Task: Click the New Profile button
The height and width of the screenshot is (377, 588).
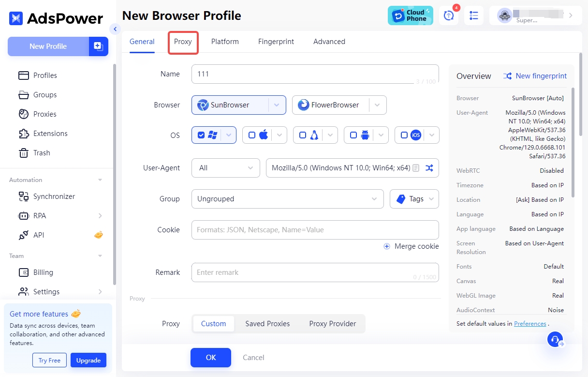Action: [48, 46]
